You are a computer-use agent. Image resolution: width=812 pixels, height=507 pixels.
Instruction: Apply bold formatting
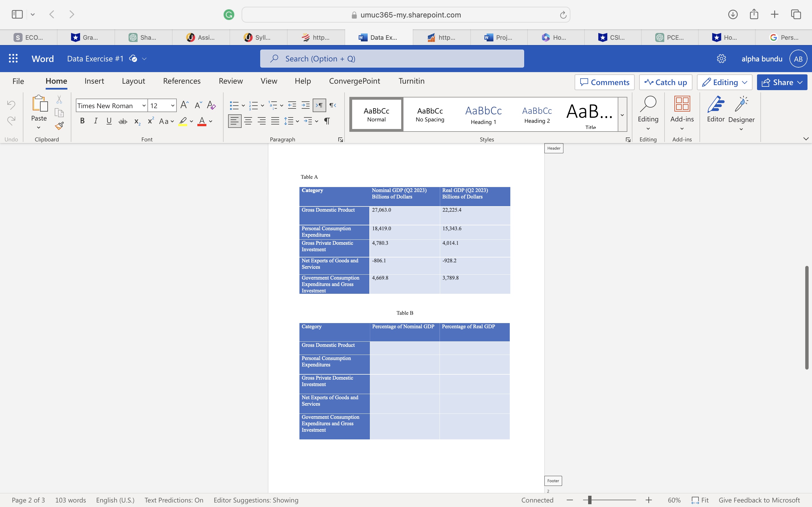pyautogui.click(x=83, y=121)
